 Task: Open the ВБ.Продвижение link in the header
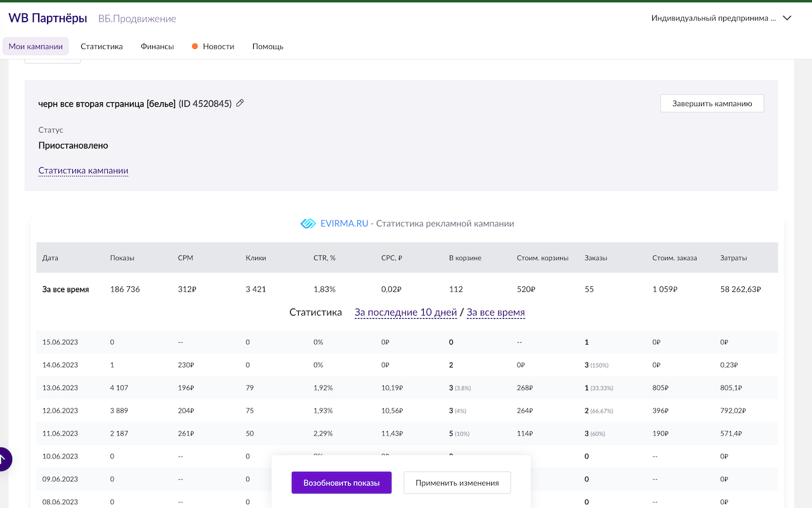pos(137,18)
